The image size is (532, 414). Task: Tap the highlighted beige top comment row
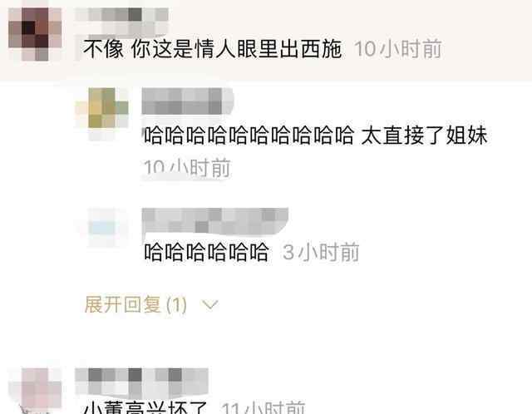pyautogui.click(x=266, y=40)
